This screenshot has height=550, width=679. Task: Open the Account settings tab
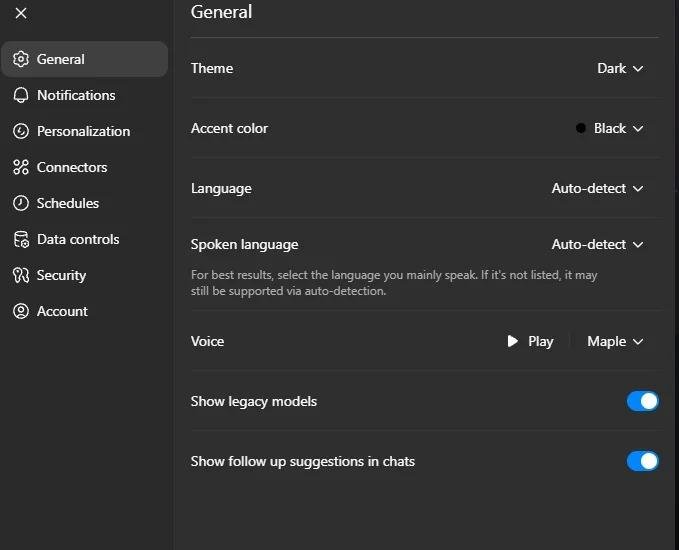[x=84, y=311]
